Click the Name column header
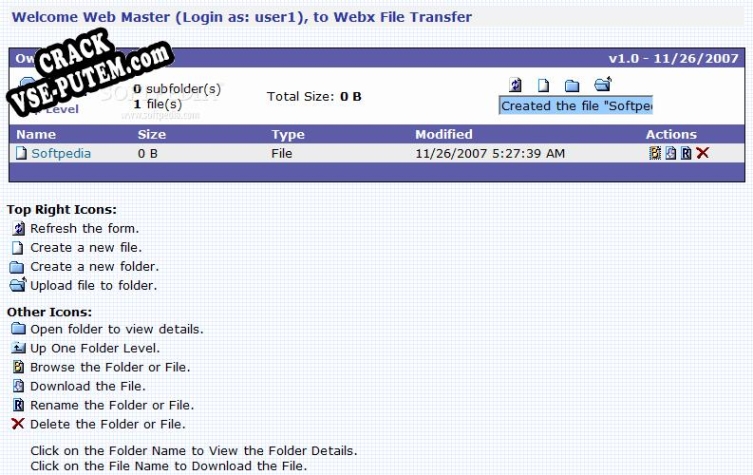This screenshot has width=753, height=475. pos(36,134)
